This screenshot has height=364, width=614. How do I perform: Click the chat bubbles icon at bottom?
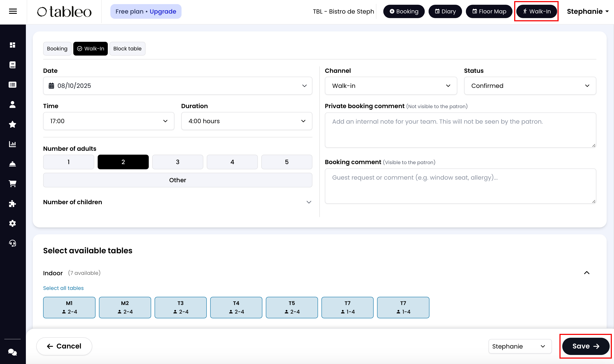click(13, 352)
